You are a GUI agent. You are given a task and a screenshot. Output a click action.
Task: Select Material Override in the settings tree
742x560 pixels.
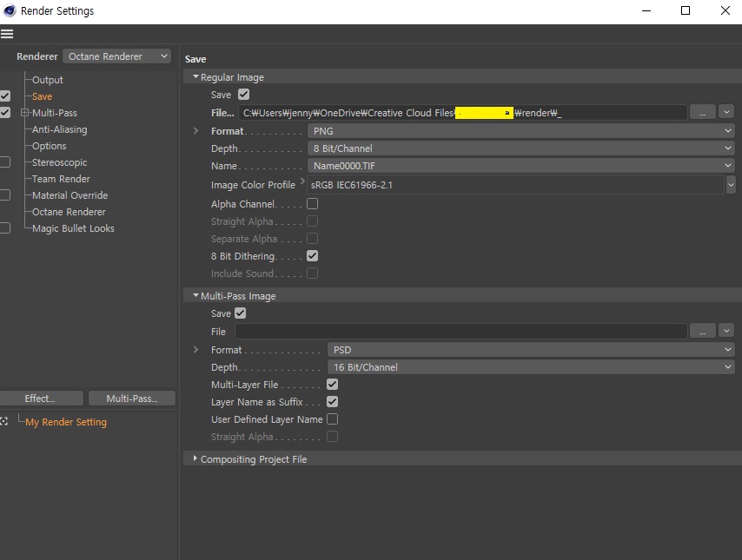70,195
